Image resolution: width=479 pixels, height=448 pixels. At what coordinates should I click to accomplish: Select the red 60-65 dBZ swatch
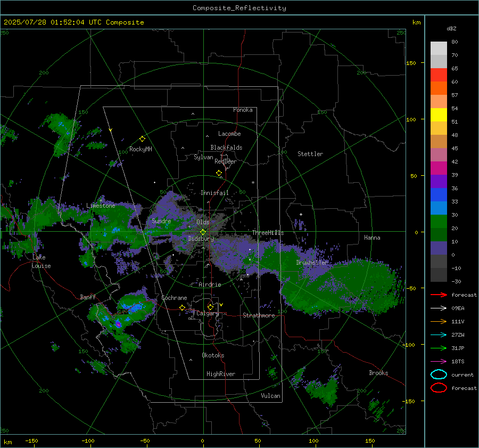click(x=439, y=75)
